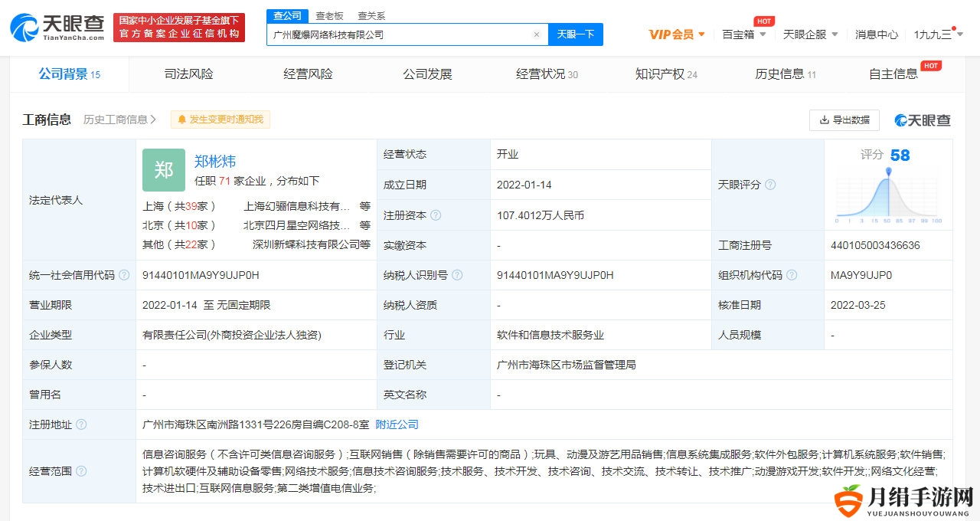The image size is (980, 521).
Task: Click help icon next to 天眼评分
Action: click(x=770, y=185)
